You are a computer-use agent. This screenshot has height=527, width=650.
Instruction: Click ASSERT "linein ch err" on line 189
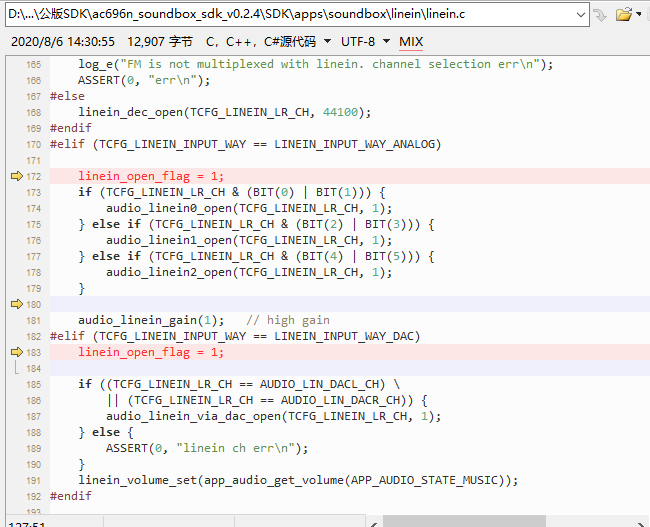click(207, 448)
